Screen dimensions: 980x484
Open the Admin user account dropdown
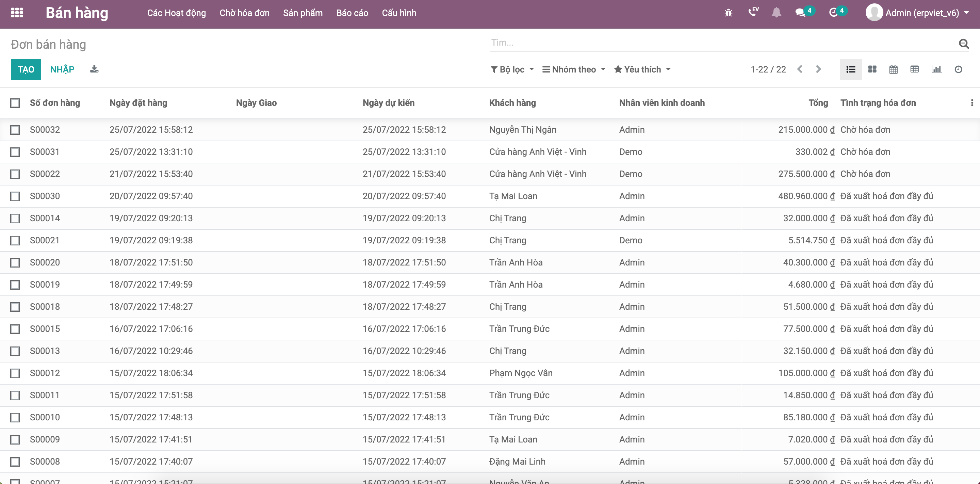[x=917, y=13]
